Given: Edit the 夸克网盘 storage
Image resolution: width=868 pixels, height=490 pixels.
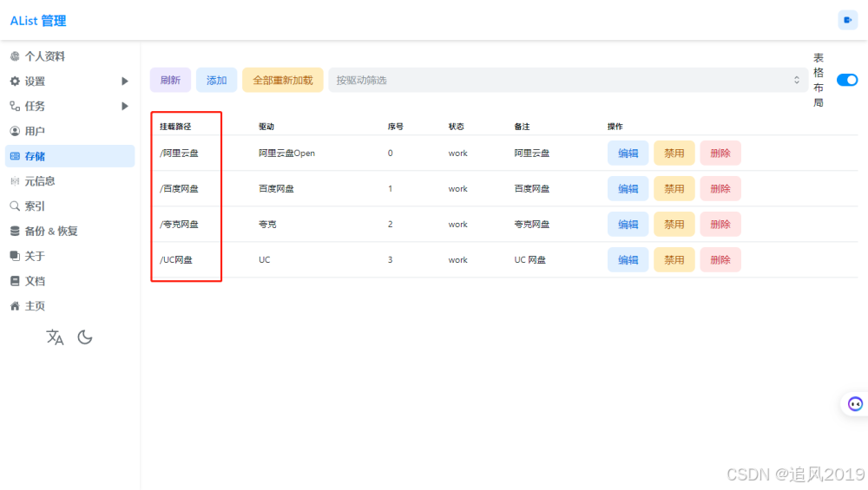Looking at the screenshot, I should click(628, 224).
